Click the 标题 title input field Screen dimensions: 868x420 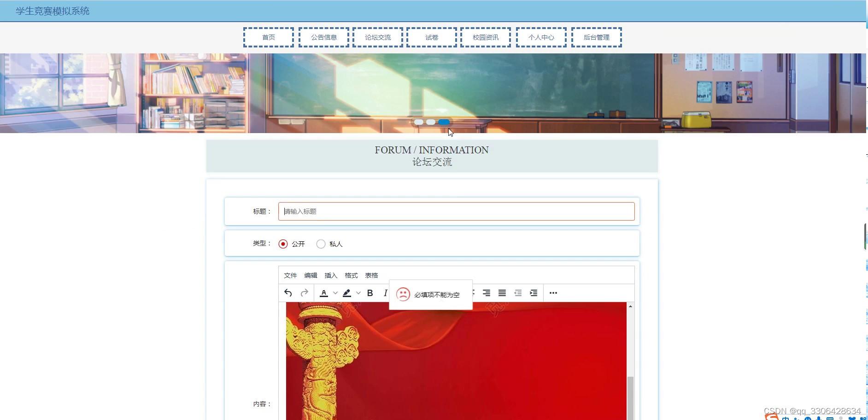[456, 211]
